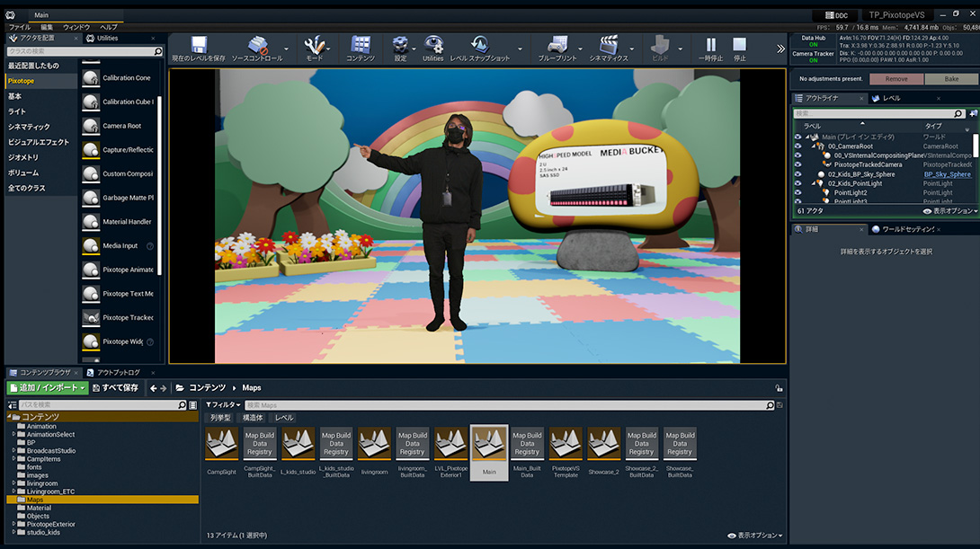Viewport: 980px width, 549px height.
Task: Open 表示オプション in the Content Browser
Action: point(755,536)
